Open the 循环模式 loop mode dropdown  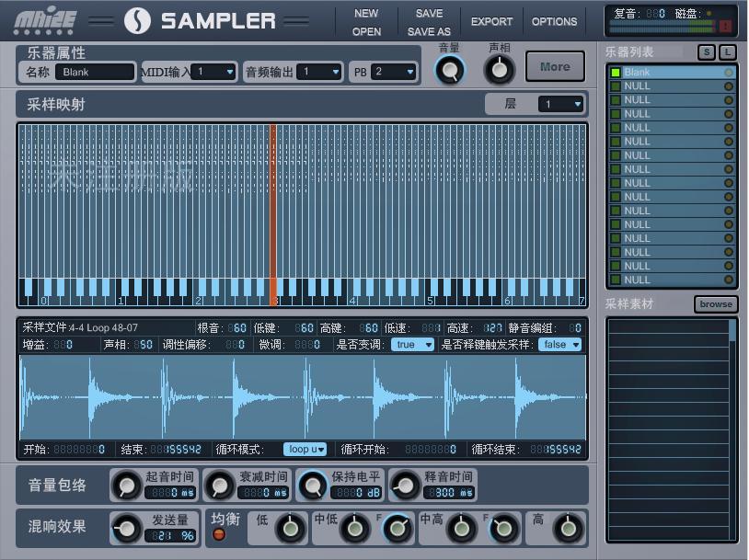[305, 450]
